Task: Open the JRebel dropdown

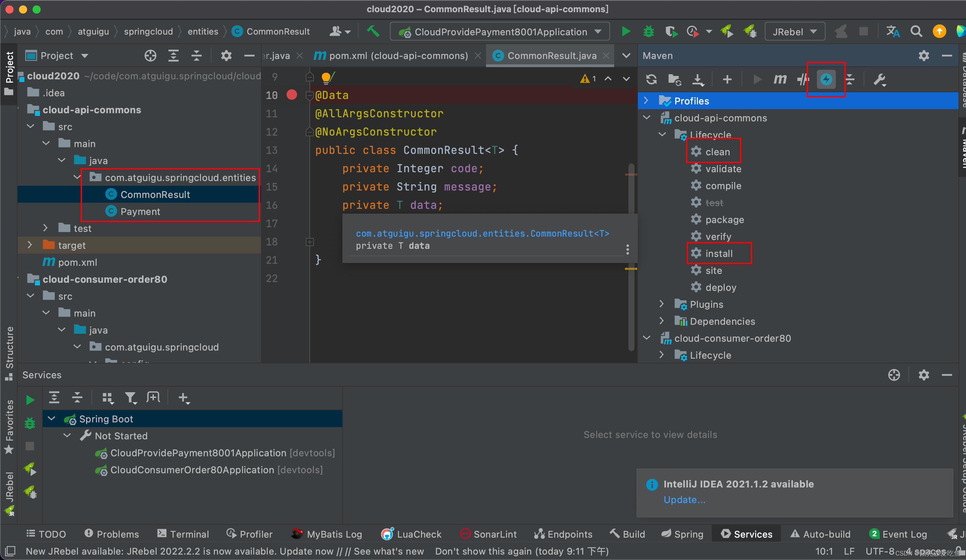Action: click(794, 32)
